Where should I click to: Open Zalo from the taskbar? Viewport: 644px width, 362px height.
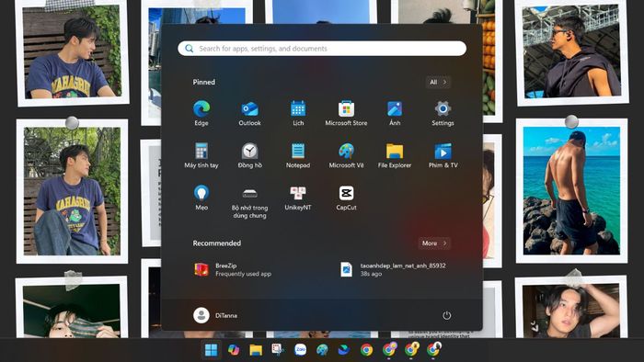coord(300,350)
